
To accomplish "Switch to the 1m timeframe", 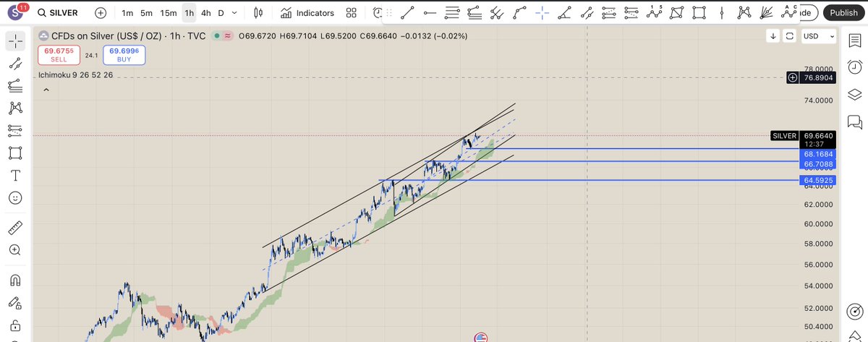I will point(127,13).
